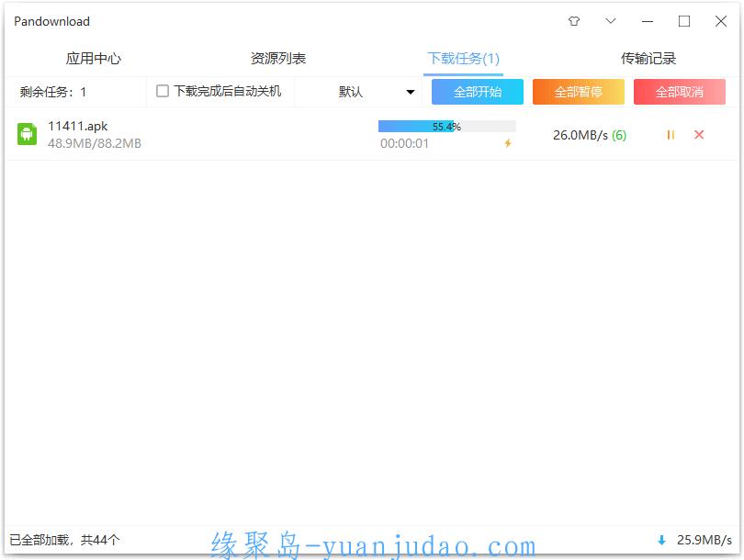Enable 下载完成后自动关机 checkbox
Image resolution: width=744 pixels, height=560 pixels.
(163, 91)
